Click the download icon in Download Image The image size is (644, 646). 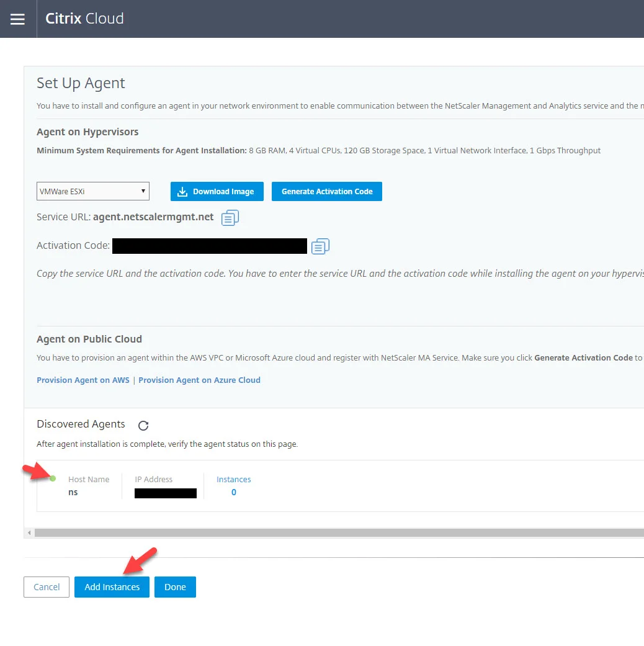tap(182, 192)
